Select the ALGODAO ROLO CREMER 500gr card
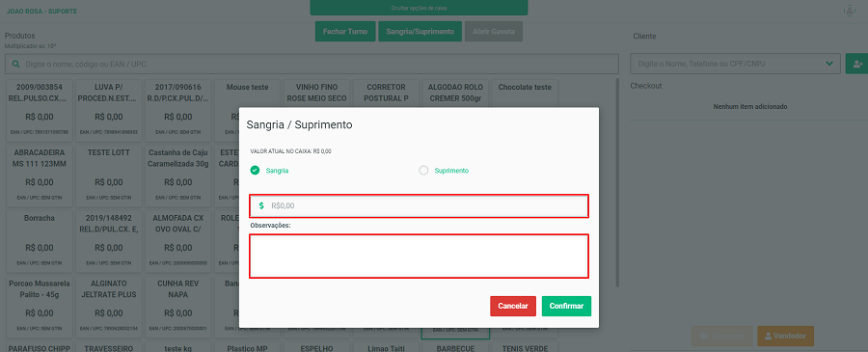 455,95
